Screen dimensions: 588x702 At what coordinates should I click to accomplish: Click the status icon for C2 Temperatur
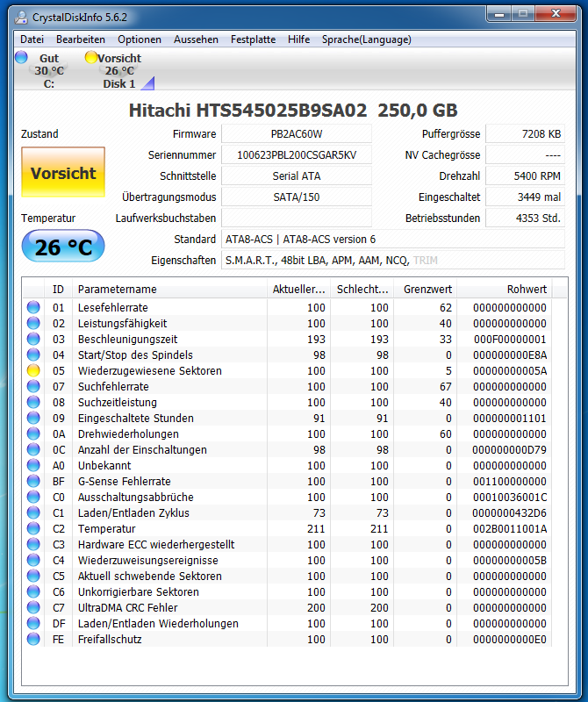coord(33,528)
